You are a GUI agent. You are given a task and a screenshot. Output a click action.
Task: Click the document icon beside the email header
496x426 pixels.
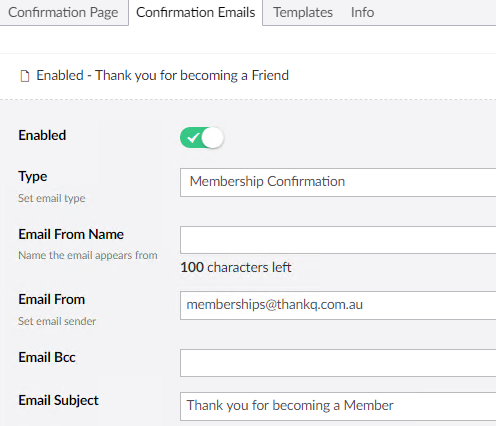[25, 76]
